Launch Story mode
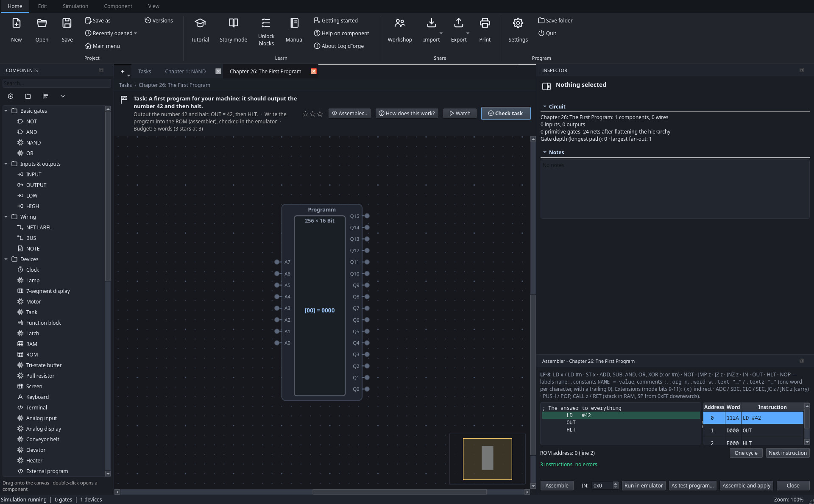The image size is (814, 504). tap(233, 30)
